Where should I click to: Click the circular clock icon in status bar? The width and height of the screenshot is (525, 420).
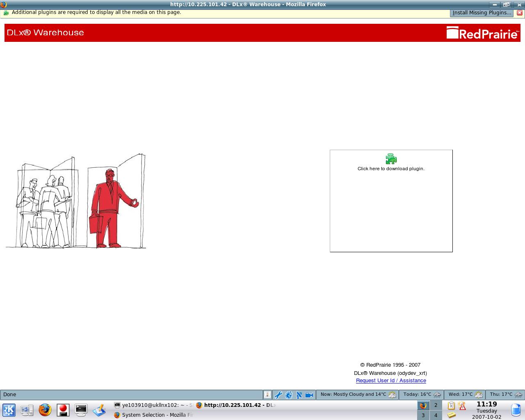point(289,395)
